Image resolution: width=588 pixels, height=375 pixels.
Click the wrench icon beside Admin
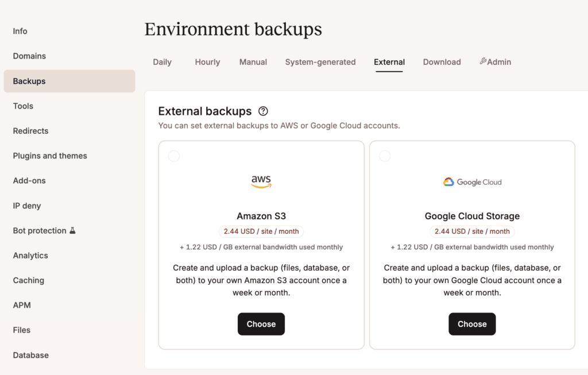tap(482, 61)
